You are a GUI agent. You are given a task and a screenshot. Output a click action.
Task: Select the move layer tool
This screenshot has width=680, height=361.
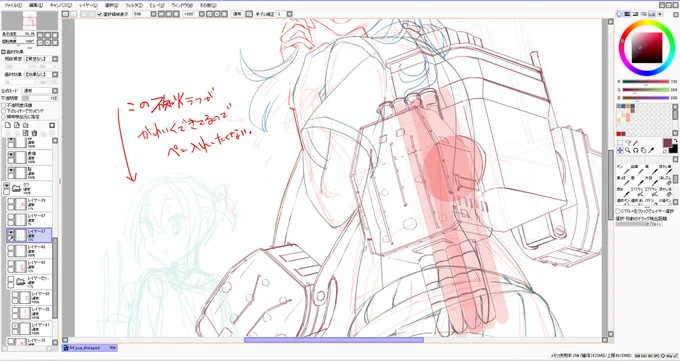pos(620,150)
